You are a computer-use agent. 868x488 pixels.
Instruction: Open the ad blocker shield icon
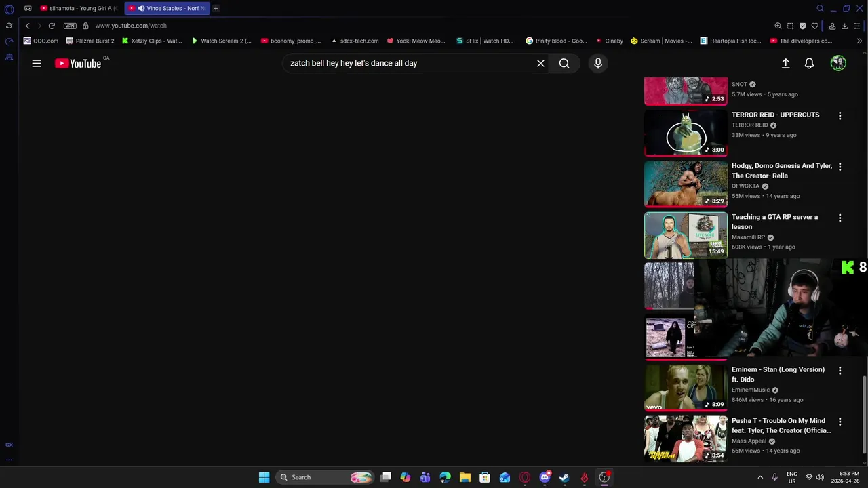click(x=802, y=26)
